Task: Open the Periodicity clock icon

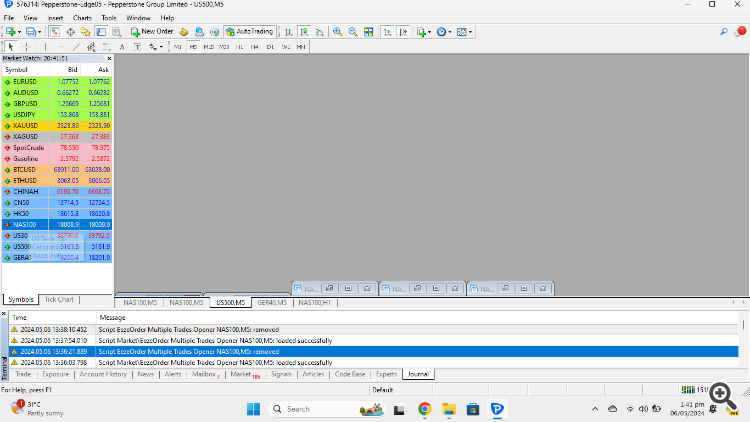Action: click(x=441, y=32)
